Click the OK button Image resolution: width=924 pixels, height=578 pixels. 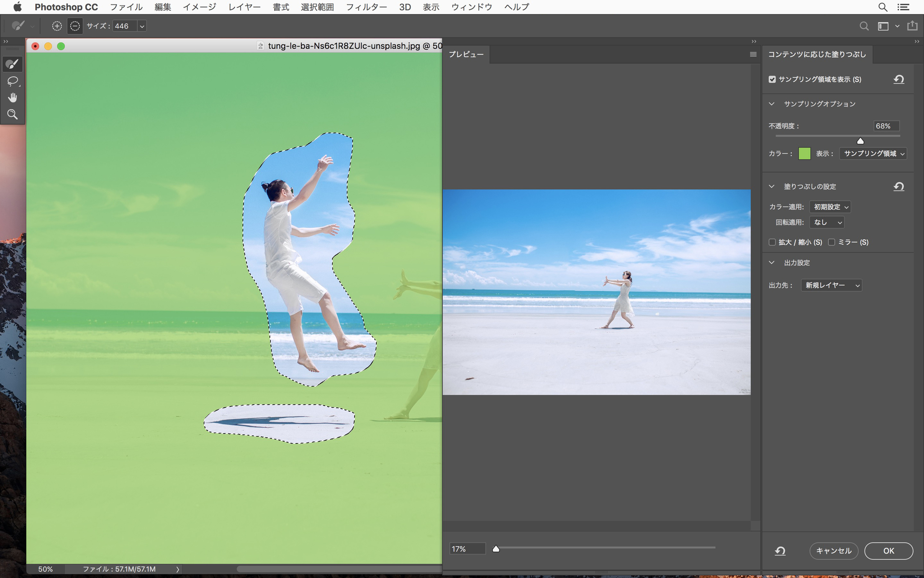(889, 551)
